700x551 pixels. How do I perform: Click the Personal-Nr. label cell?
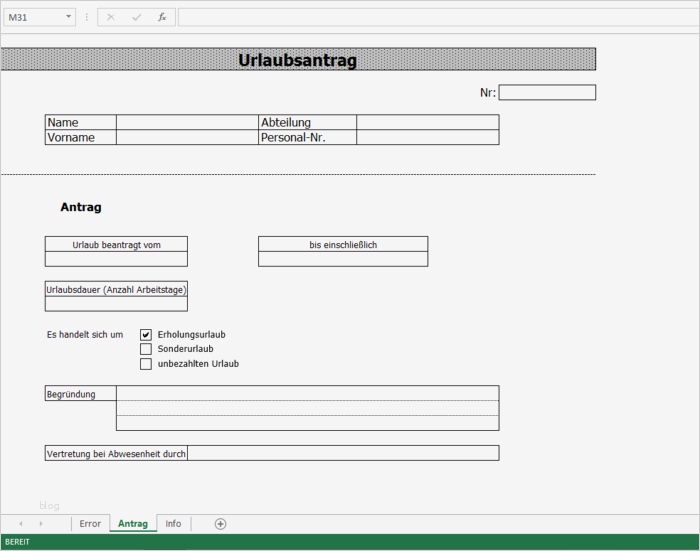click(x=308, y=137)
